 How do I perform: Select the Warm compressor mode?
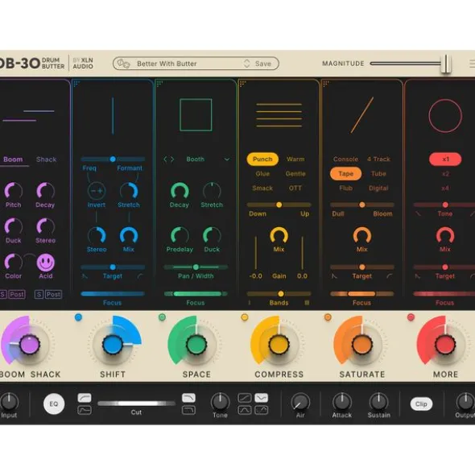pos(295,159)
